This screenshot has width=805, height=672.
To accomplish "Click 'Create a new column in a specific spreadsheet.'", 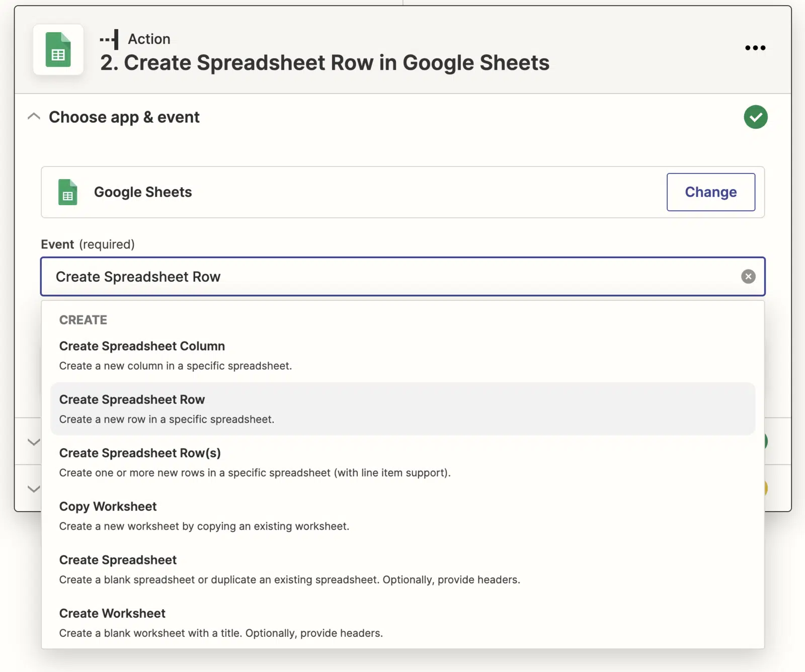I will click(176, 366).
